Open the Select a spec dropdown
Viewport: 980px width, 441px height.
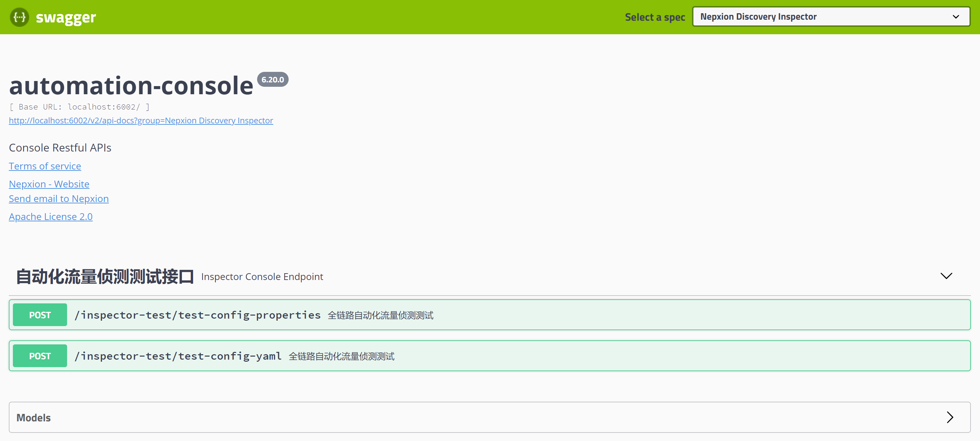point(831,17)
